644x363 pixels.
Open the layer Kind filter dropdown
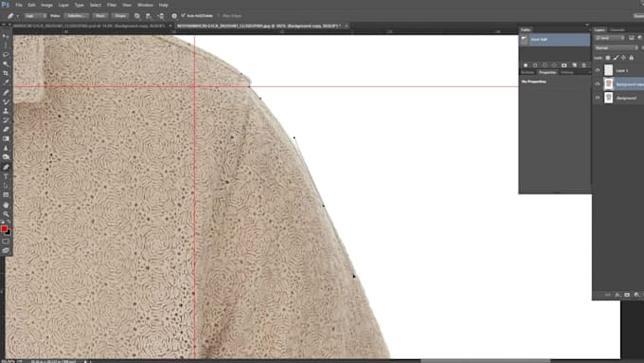610,38
